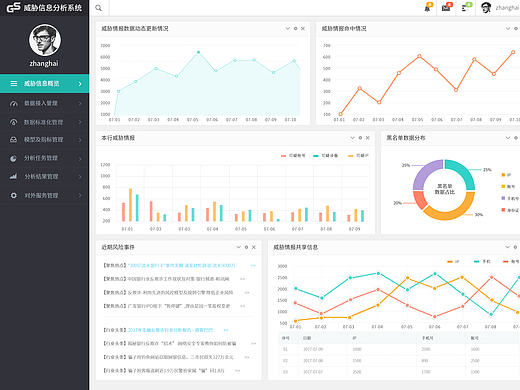
Task: Collapse the 威胁情报数据动态更新情况 panel using its chevron
Action: tap(288, 29)
